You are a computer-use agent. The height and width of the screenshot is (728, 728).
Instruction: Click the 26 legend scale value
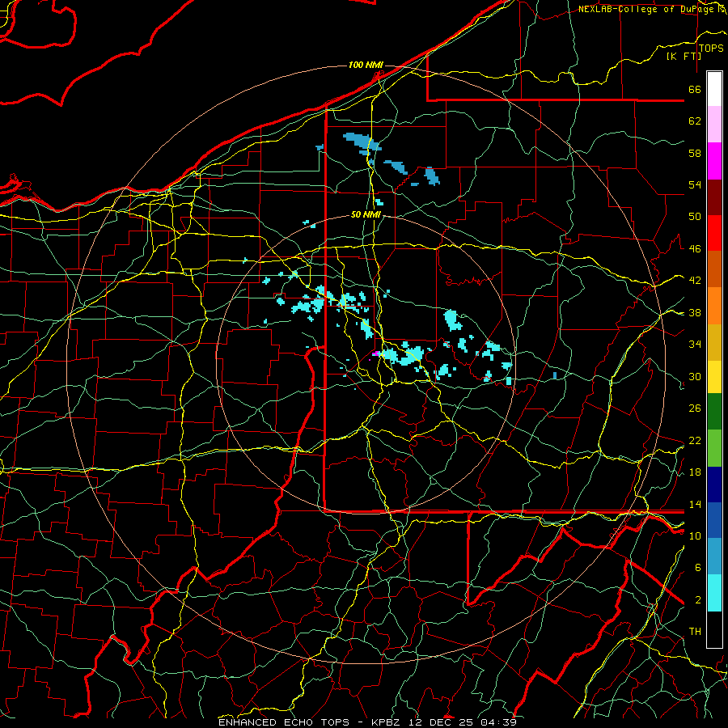(695, 408)
